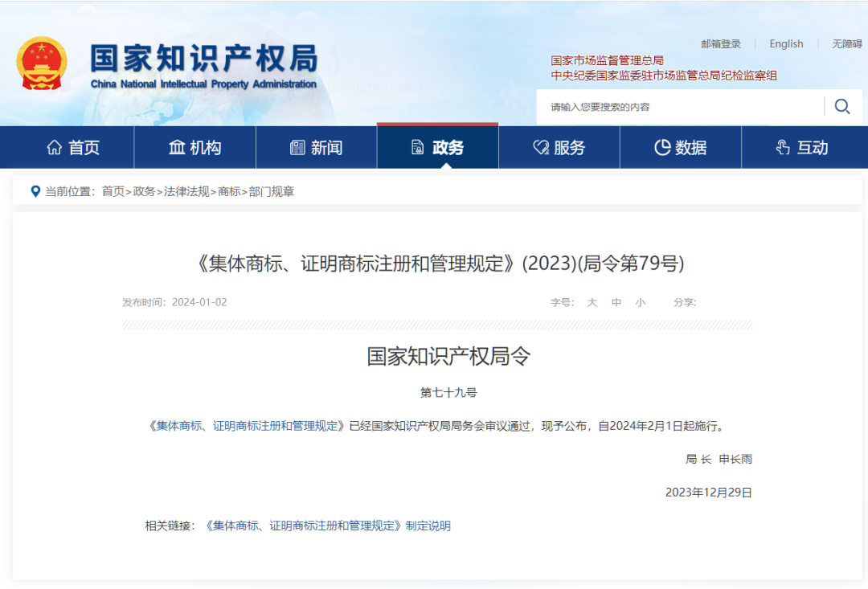Click 邮箱登录 in the top bar
This screenshot has height=589, width=868.
[721, 43]
